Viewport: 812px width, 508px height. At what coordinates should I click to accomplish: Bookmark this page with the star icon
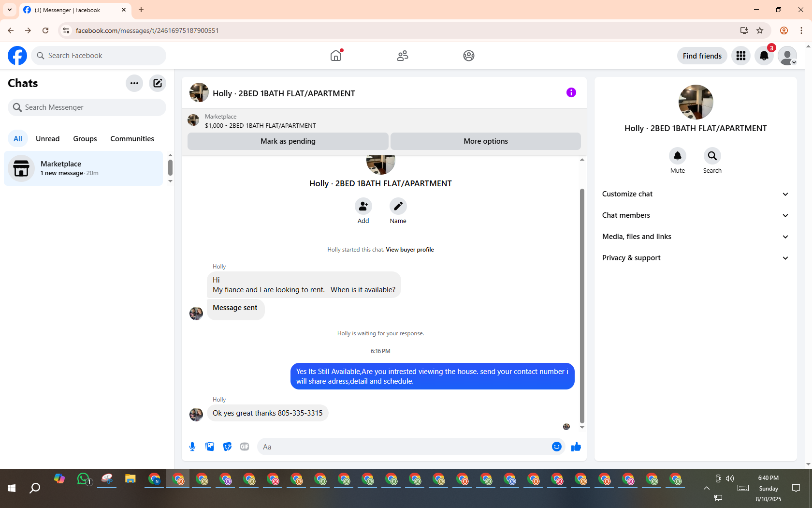tap(760, 30)
